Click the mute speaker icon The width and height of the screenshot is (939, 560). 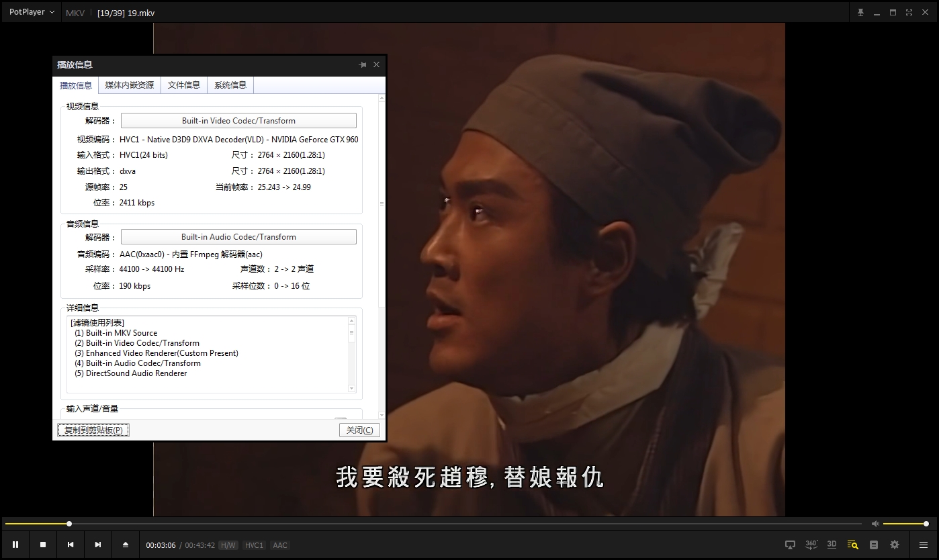[875, 524]
